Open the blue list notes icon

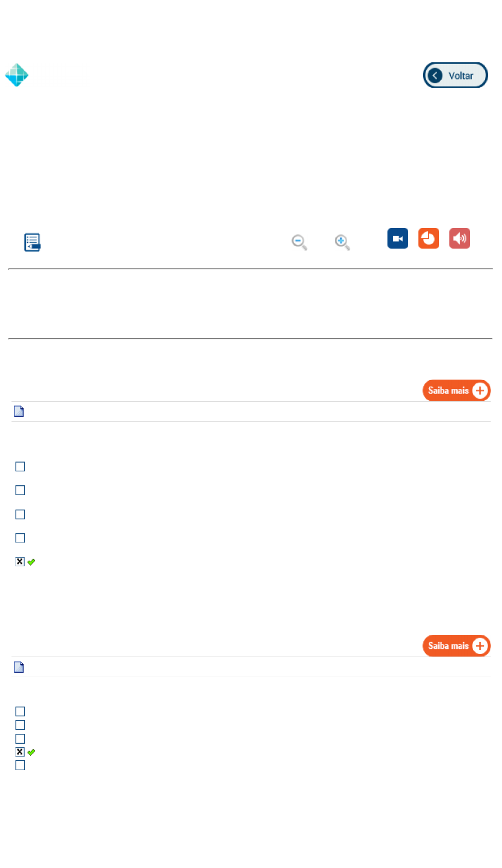pyautogui.click(x=32, y=242)
